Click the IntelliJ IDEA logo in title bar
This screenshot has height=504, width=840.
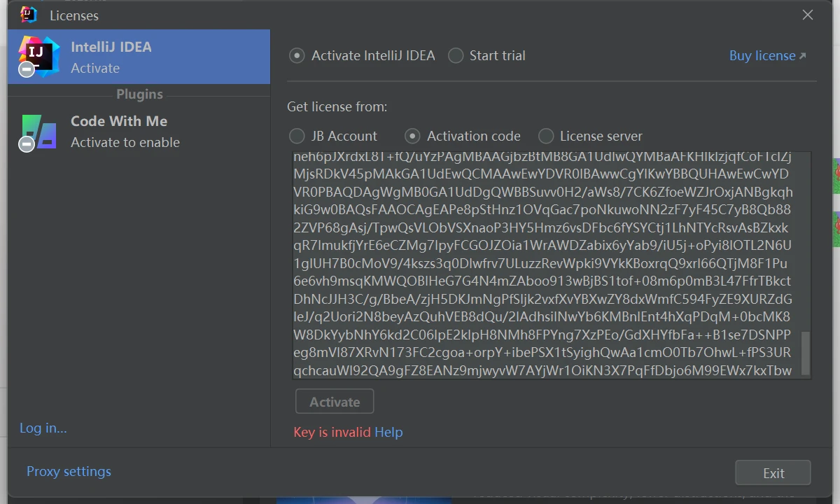click(x=29, y=15)
